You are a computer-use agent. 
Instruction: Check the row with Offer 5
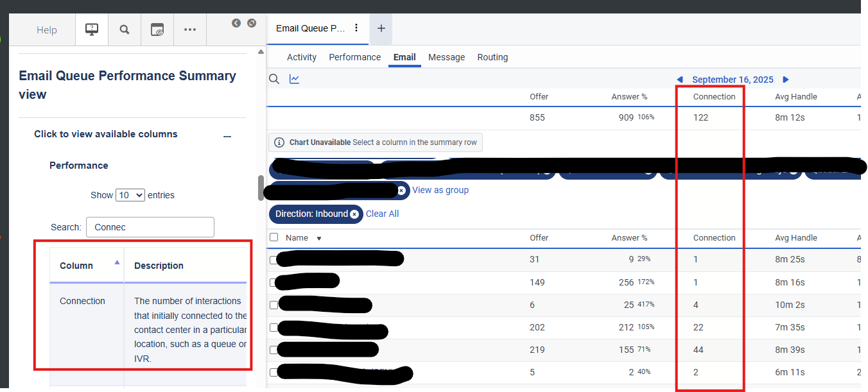click(274, 372)
